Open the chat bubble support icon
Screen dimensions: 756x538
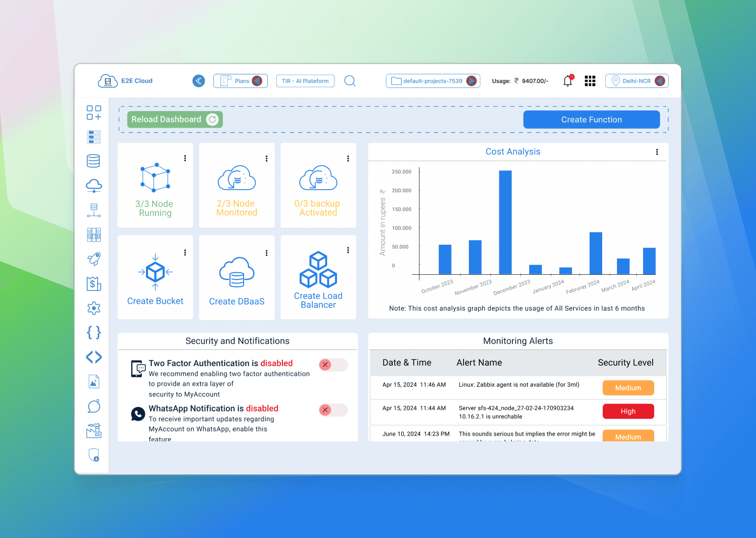(94, 406)
